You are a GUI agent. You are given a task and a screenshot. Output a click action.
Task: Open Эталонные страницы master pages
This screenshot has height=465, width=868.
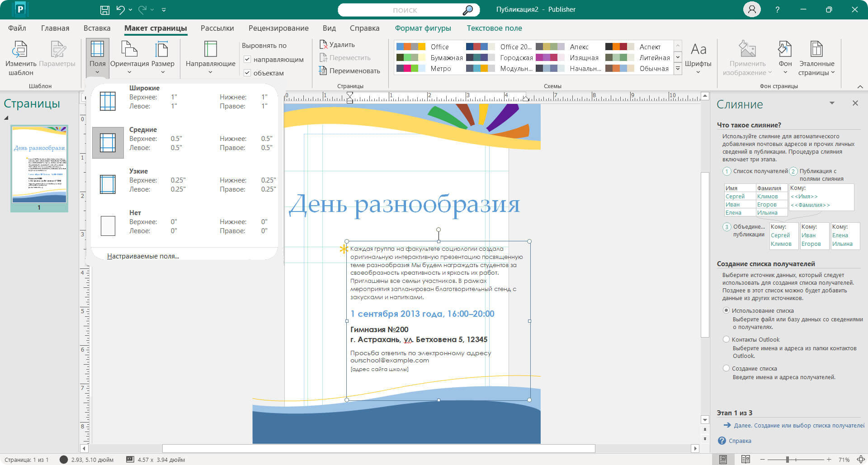tap(816, 58)
